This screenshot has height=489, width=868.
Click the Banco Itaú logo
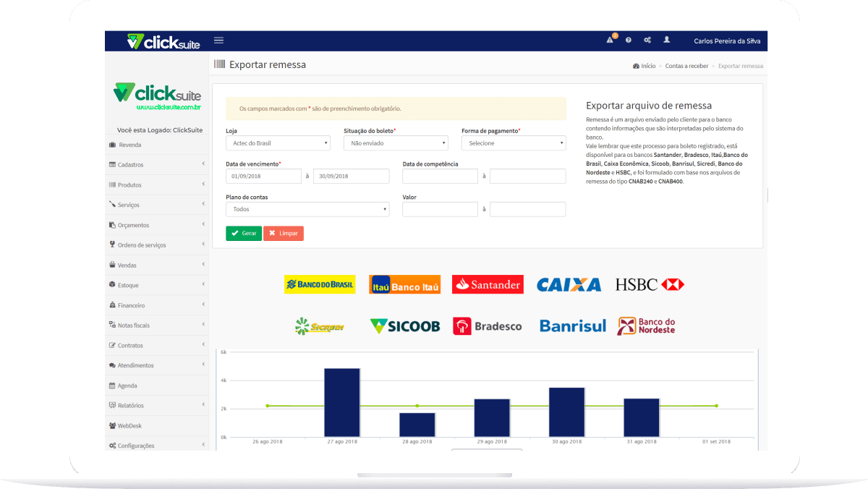[405, 284]
